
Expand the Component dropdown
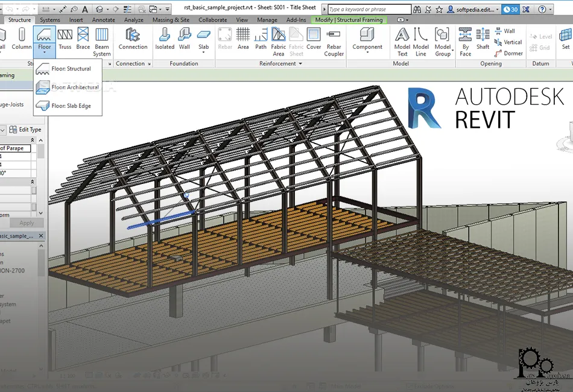click(367, 52)
